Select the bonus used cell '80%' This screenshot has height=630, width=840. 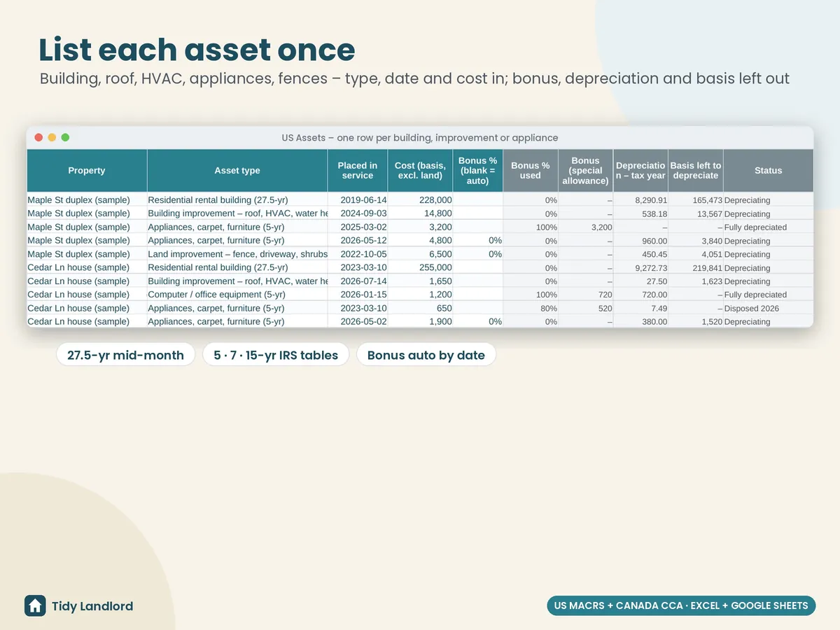(x=531, y=308)
